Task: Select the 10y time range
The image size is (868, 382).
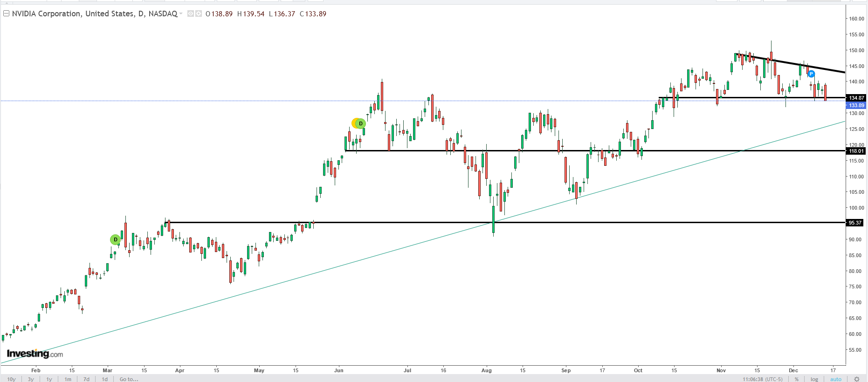Action: 12,379
